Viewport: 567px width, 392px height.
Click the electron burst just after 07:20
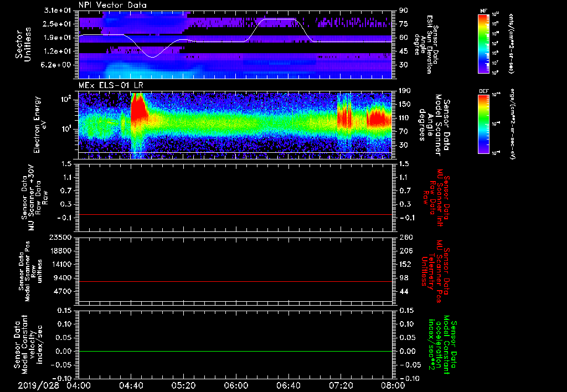(x=344, y=115)
